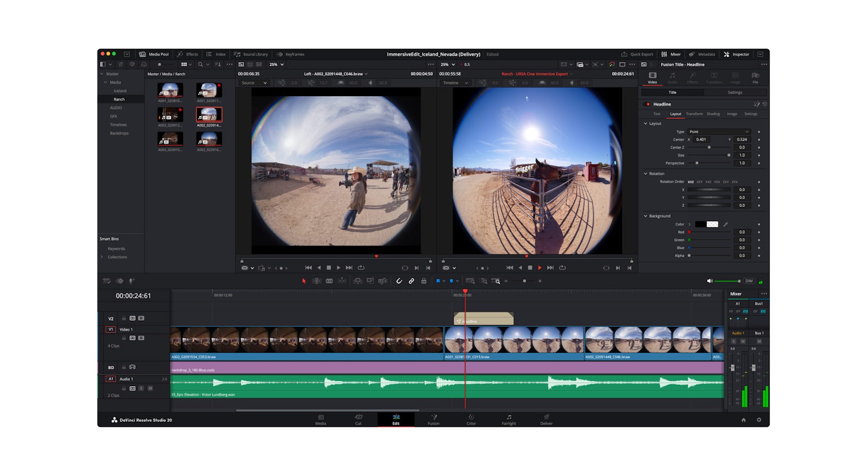Select the Trim Edit Mode tool
Image resolution: width=868 pixels, height=475 pixels.
tap(317, 280)
